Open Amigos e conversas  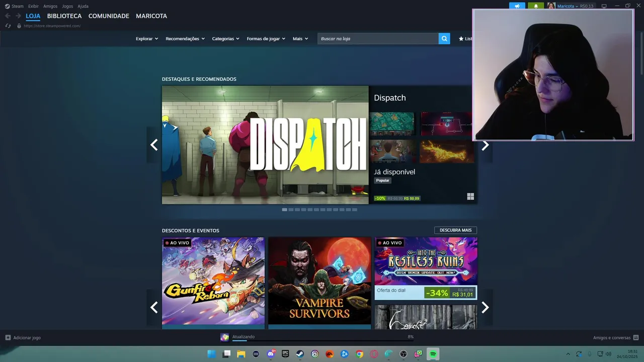point(612,338)
